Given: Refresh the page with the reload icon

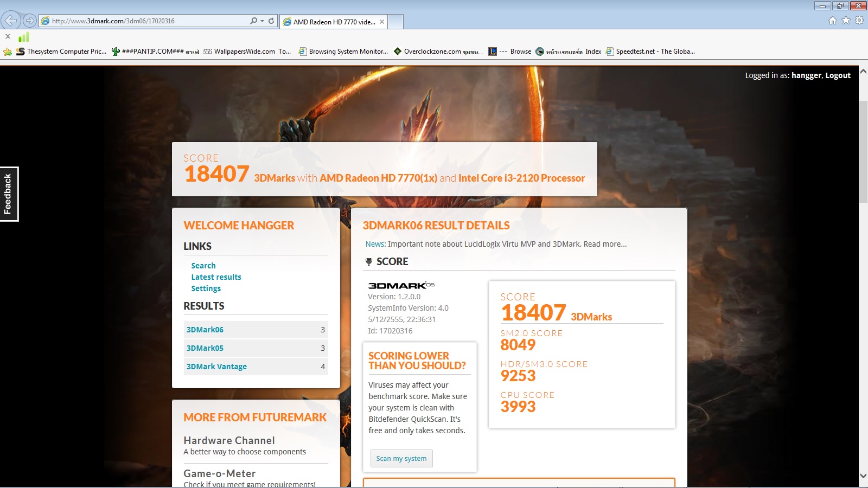Looking at the screenshot, I should [x=271, y=21].
